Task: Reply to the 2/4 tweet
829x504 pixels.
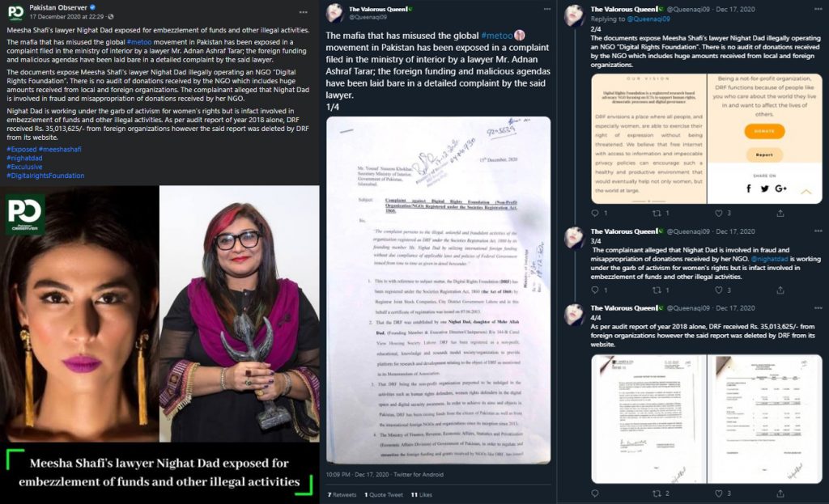Action: 595,214
